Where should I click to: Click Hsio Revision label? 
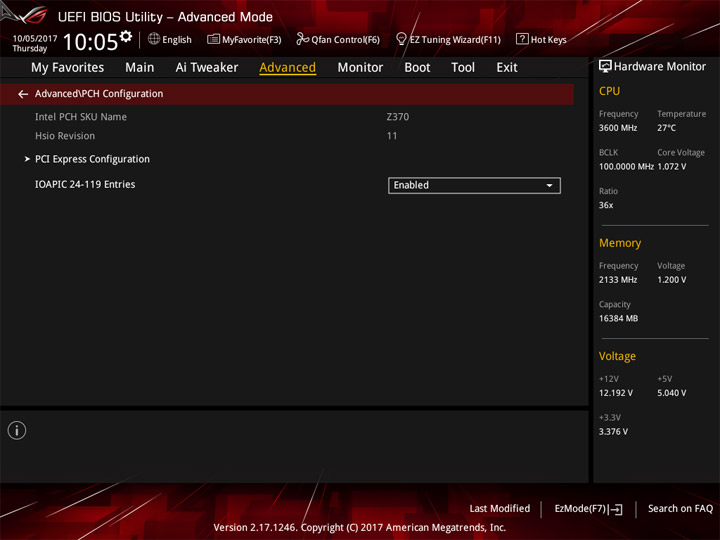[x=65, y=136]
